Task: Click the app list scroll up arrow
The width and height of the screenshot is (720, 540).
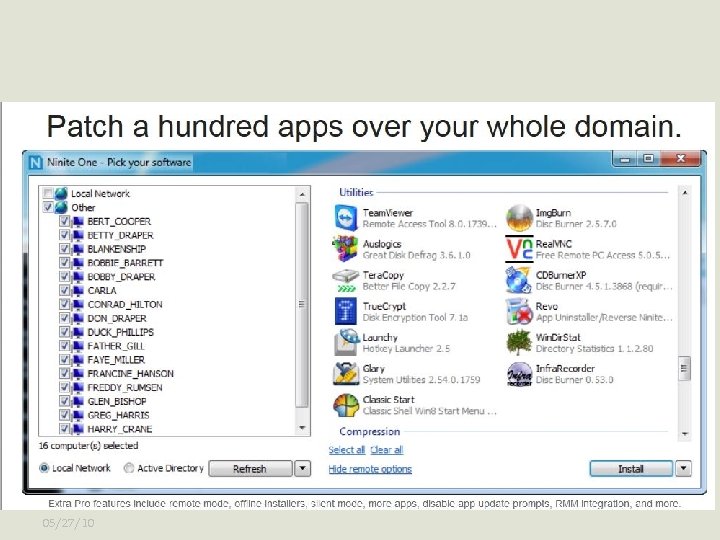Action: 684,193
